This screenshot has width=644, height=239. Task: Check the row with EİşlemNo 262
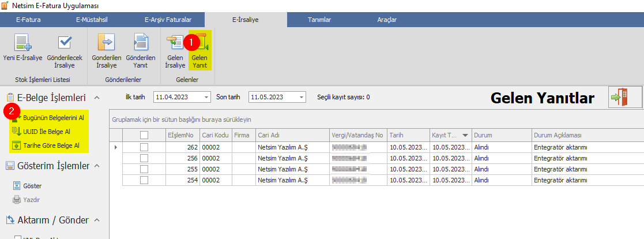pos(144,147)
